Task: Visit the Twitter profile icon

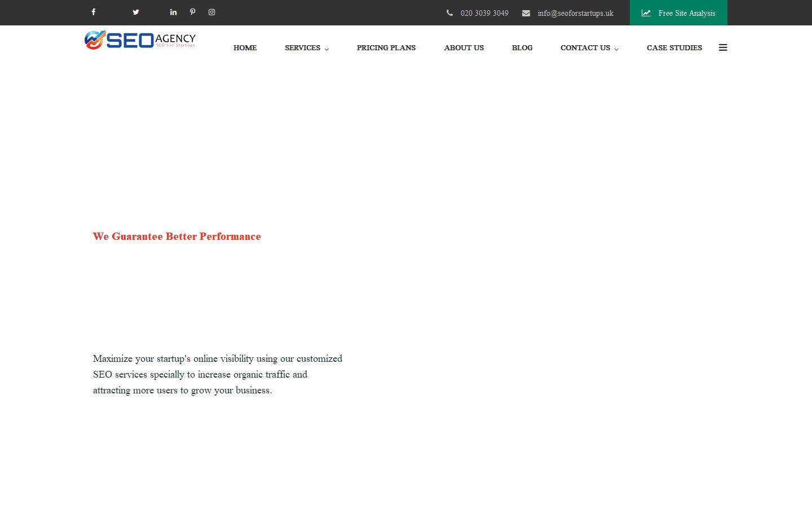Action: pos(135,12)
